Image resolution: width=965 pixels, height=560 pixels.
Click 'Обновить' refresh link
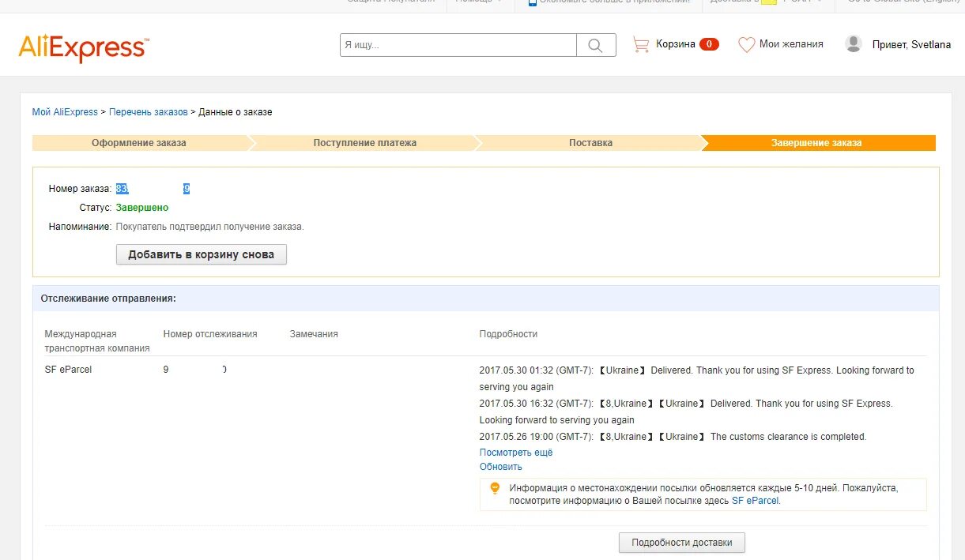[500, 467]
